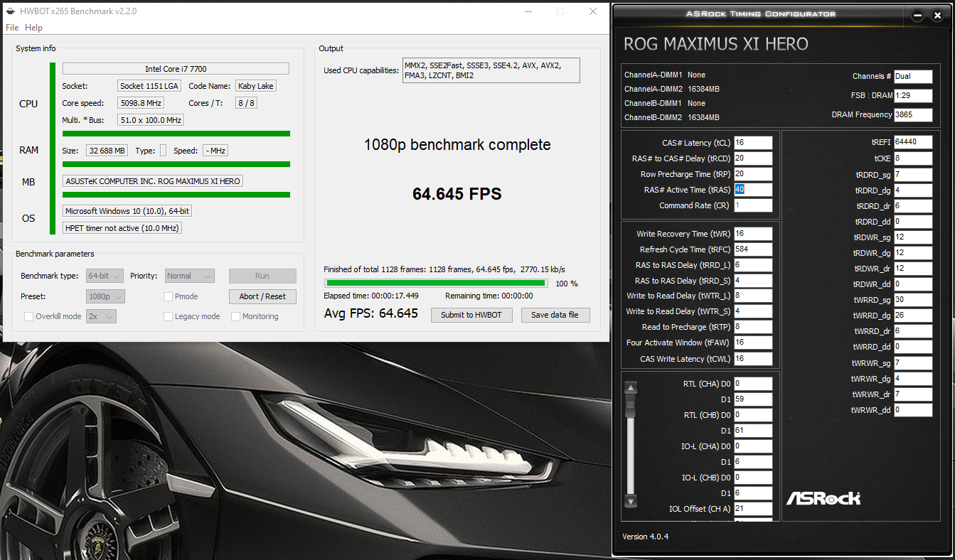Click Submit to HWBOT button
This screenshot has height=560, width=955.
point(471,315)
